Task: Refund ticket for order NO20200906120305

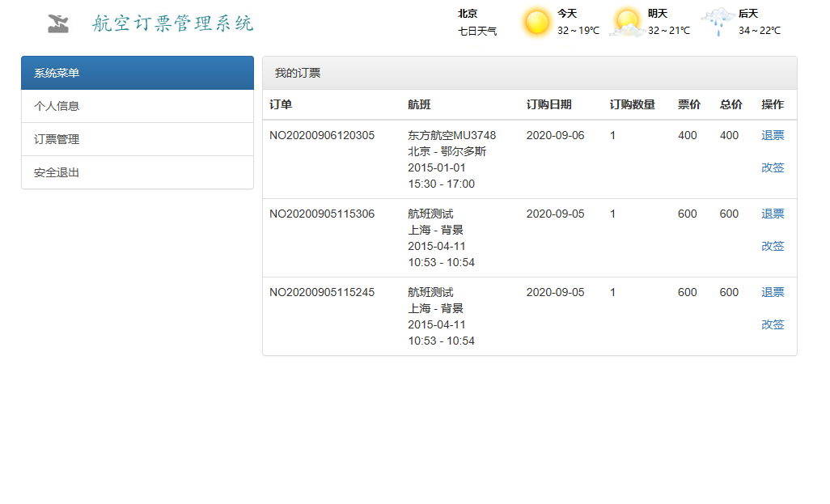Action: tap(773, 136)
